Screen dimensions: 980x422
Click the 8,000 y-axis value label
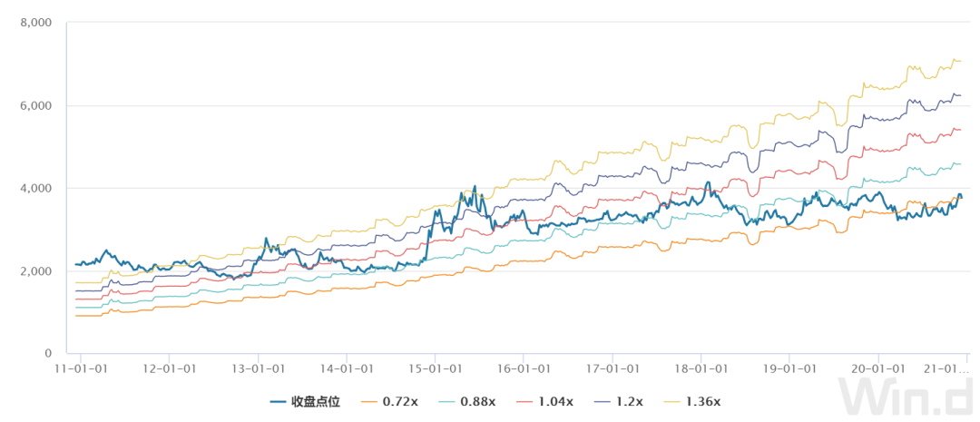coord(35,23)
